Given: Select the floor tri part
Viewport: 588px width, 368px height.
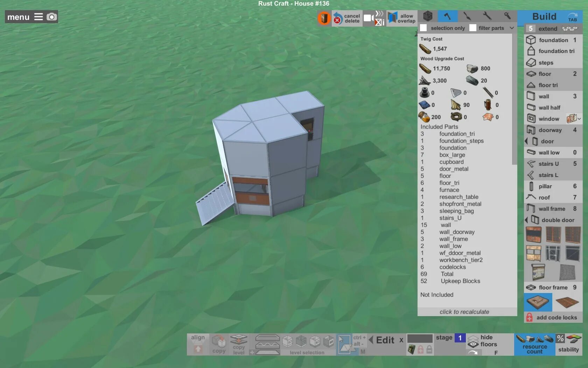Looking at the screenshot, I should (x=553, y=85).
